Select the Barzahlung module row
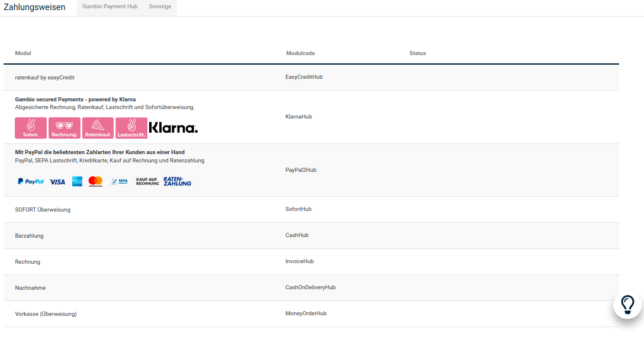This screenshot has height=339, width=644. pyautogui.click(x=30, y=236)
